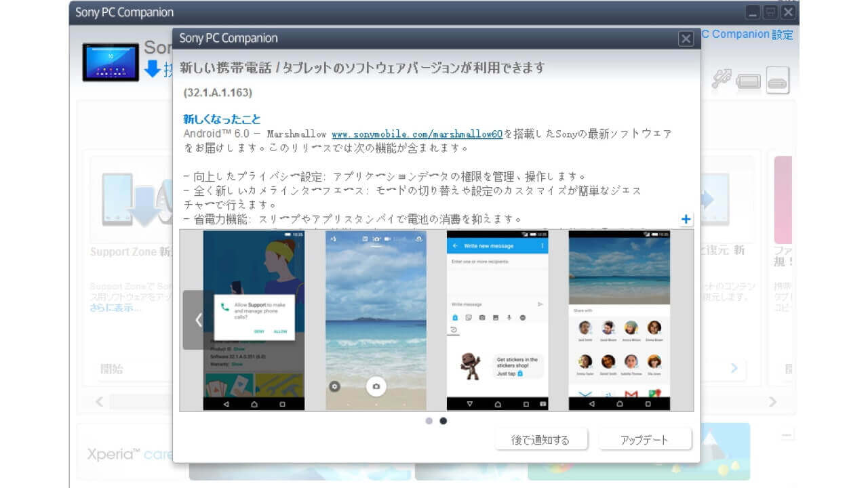Select the second carousel page dot
868x488 pixels.
[x=443, y=420]
